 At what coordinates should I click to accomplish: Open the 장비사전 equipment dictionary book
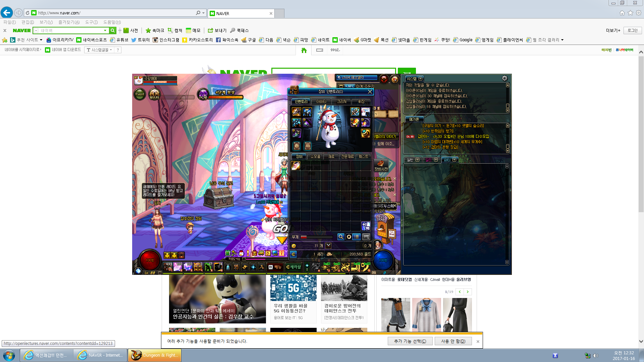pos(381,164)
